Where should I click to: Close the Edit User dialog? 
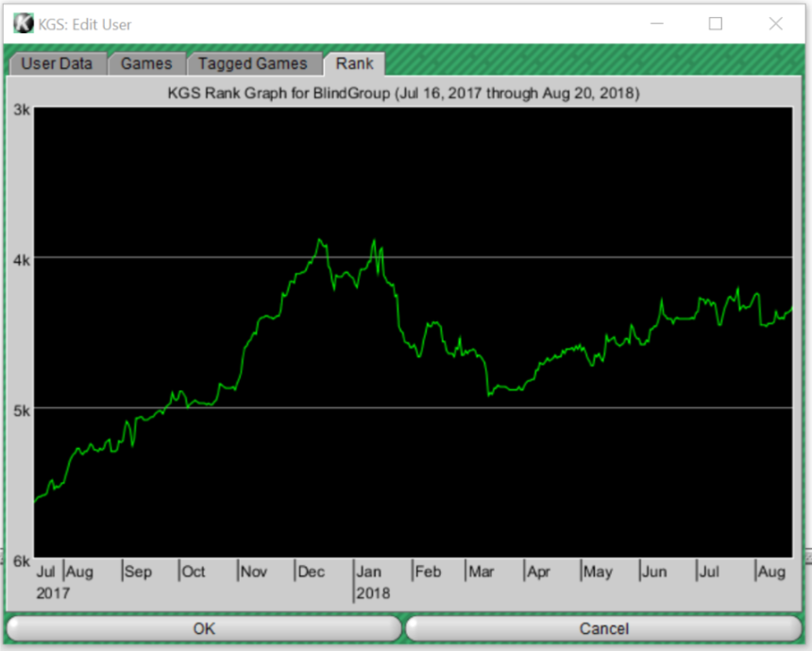[x=776, y=24]
